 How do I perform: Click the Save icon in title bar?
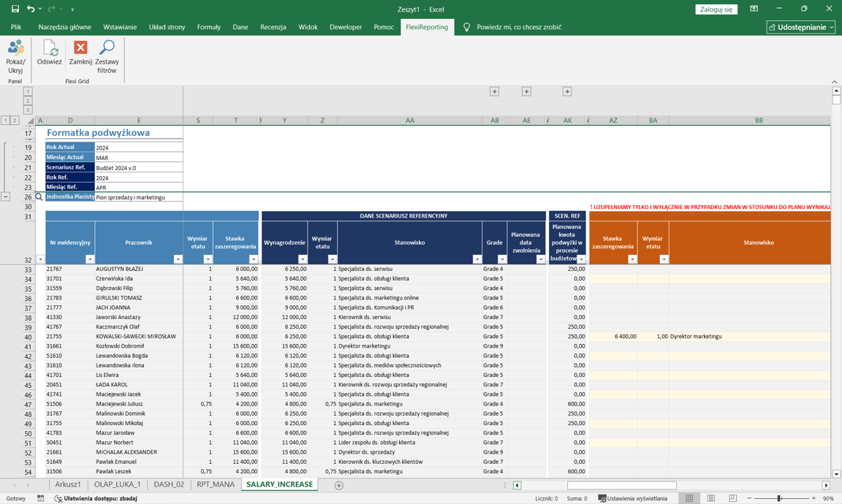point(15,9)
